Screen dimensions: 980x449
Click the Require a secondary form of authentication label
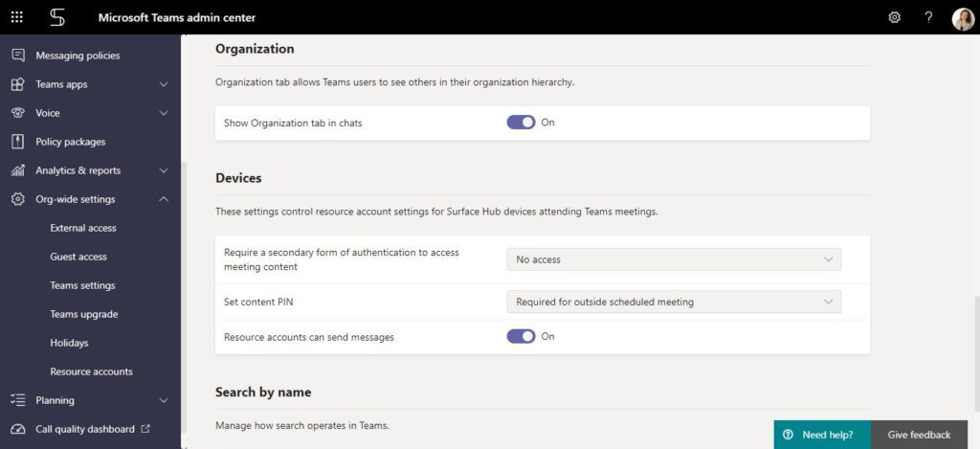point(342,259)
